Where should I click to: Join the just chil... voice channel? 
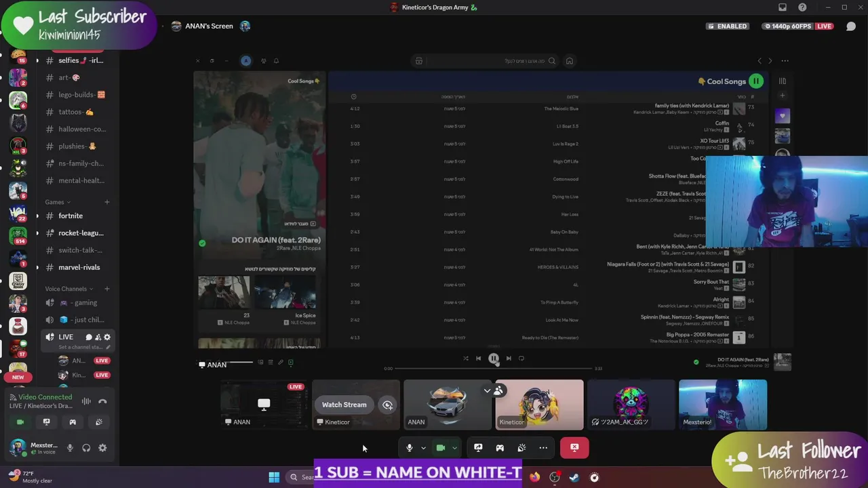pyautogui.click(x=75, y=320)
